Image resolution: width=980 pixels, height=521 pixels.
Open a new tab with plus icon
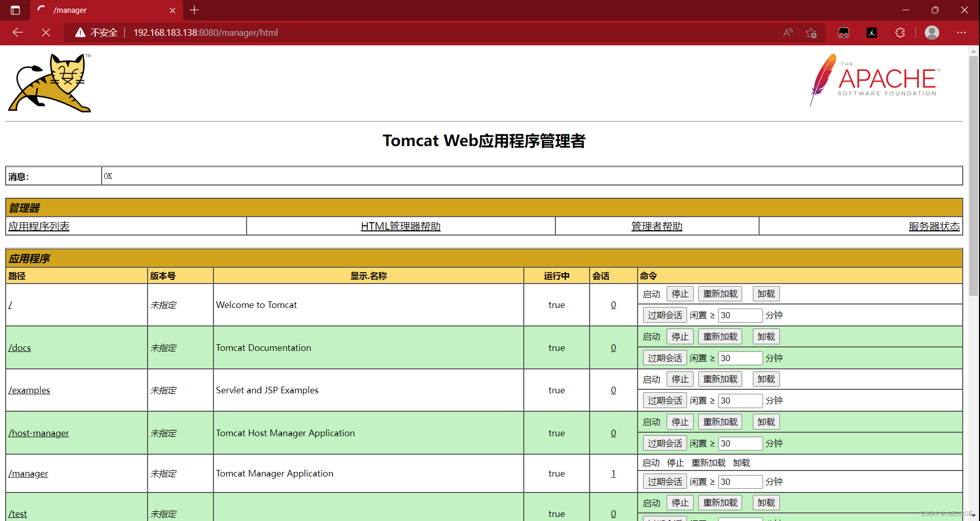click(194, 10)
